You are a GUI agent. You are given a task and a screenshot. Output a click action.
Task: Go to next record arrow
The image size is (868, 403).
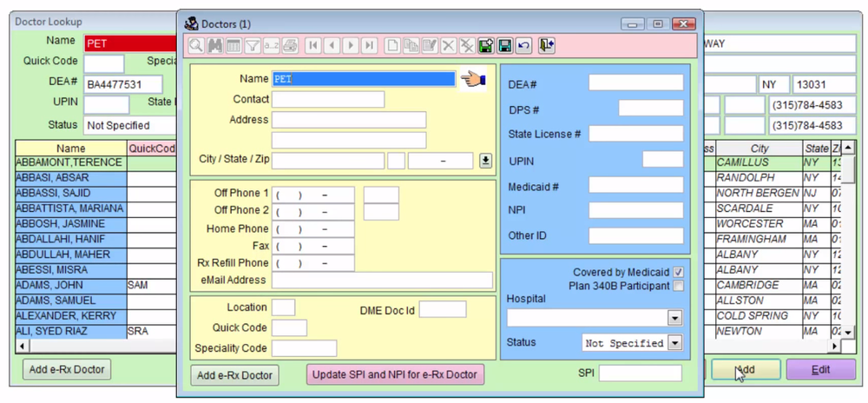[351, 45]
